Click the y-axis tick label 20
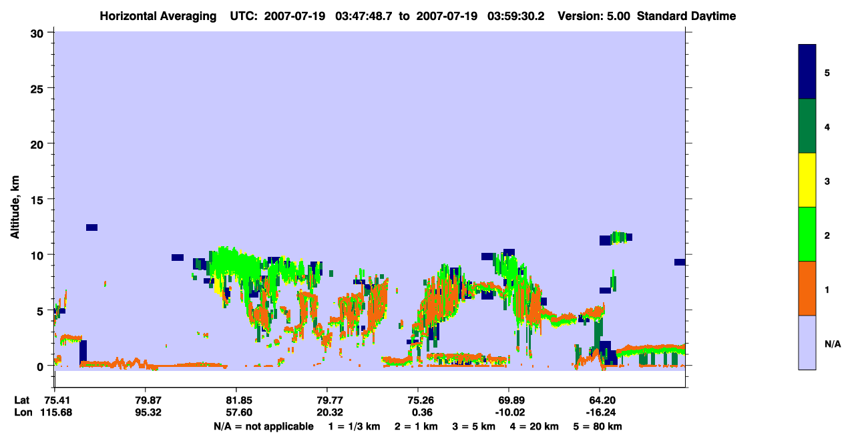The height and width of the screenshot is (445, 868). (x=39, y=143)
